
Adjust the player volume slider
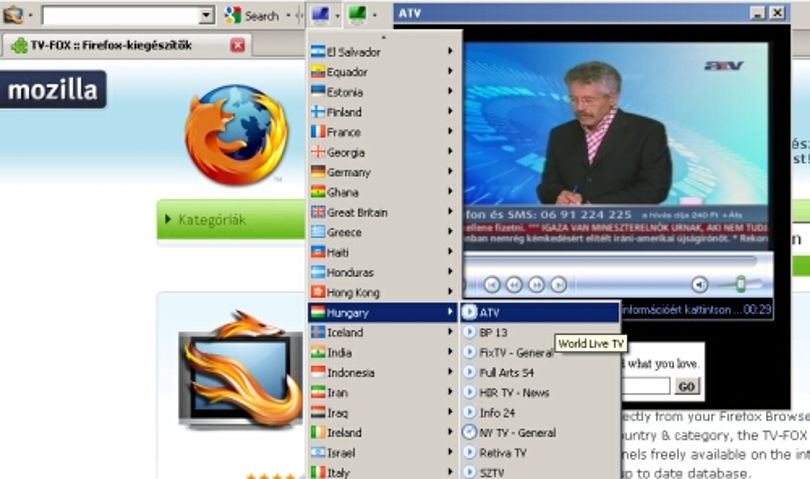point(741,284)
